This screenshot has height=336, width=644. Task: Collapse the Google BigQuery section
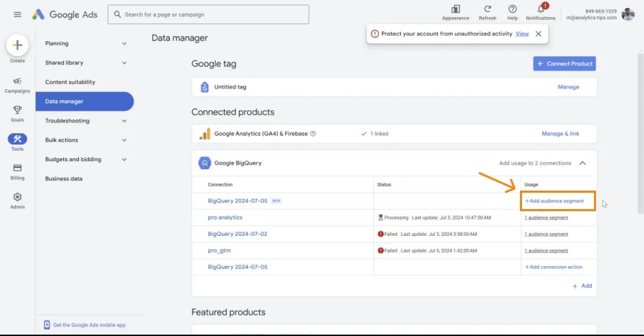582,163
